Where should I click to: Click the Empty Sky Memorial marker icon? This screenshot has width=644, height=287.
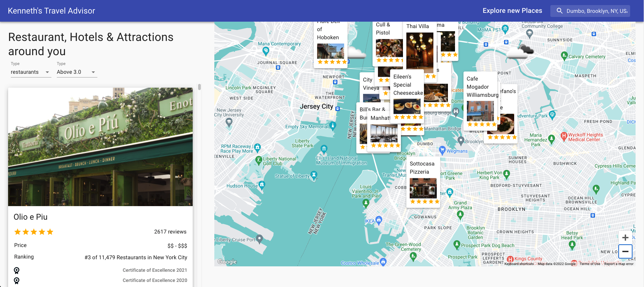(x=333, y=126)
